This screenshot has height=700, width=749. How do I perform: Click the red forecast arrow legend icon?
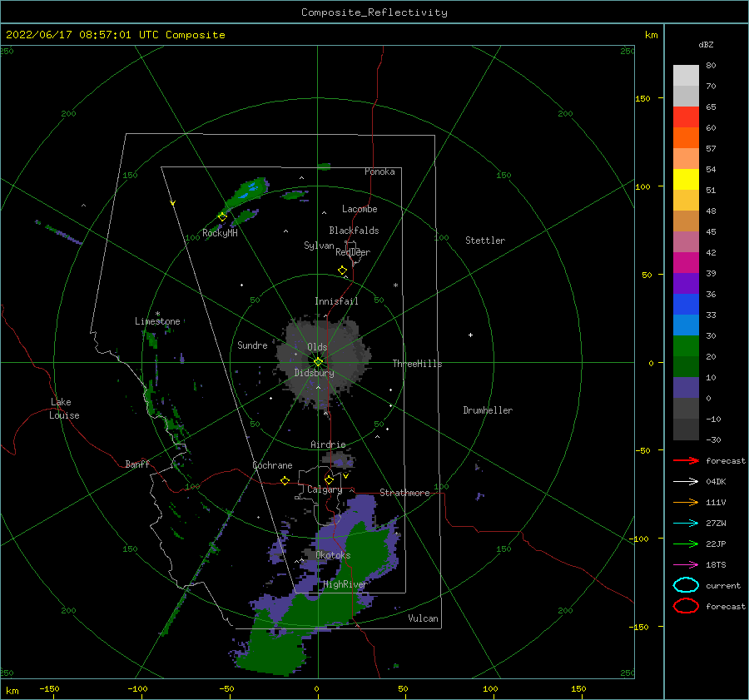pos(686,460)
